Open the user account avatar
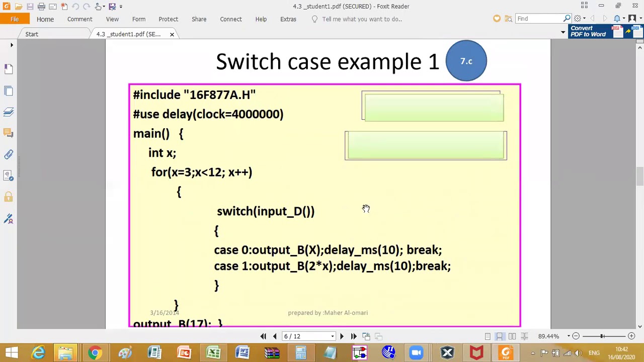 (x=632, y=19)
